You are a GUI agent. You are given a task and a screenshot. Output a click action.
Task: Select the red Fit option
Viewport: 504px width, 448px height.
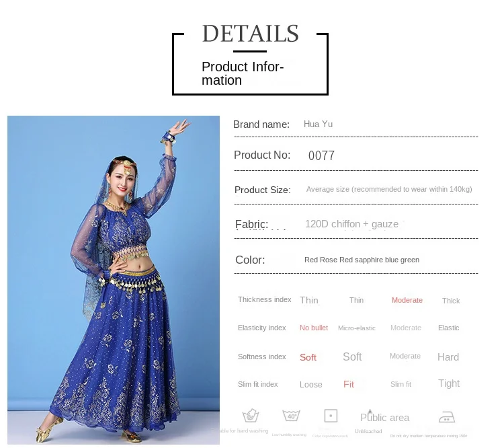pos(348,384)
